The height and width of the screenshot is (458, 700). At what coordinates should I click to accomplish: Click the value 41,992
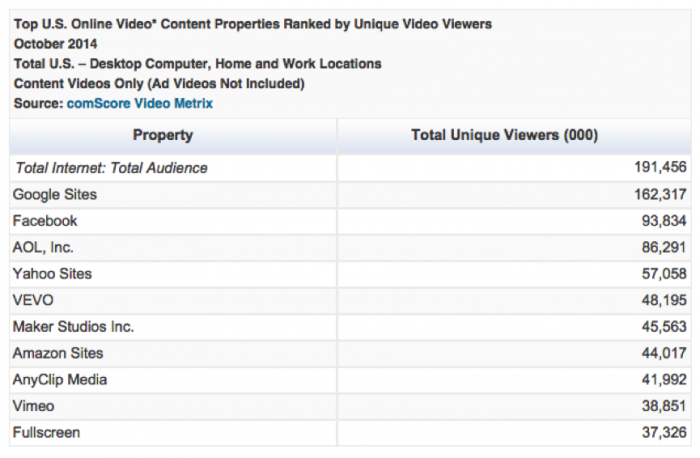(x=664, y=379)
